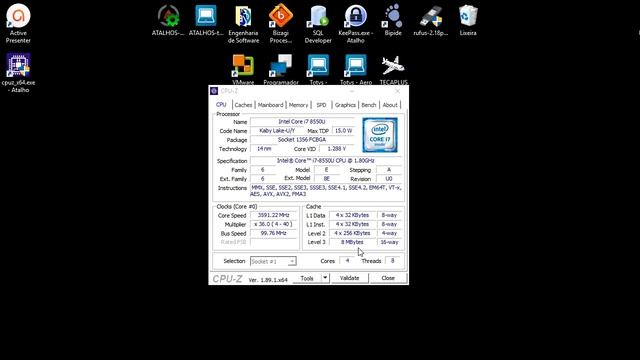Image resolution: width=640 pixels, height=360 pixels.
Task: Select the Totvs laptop icon left of Totvs - Aero
Action: pos(318,69)
